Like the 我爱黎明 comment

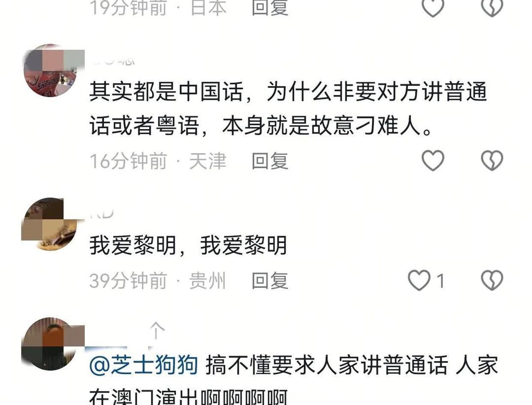coord(418,281)
